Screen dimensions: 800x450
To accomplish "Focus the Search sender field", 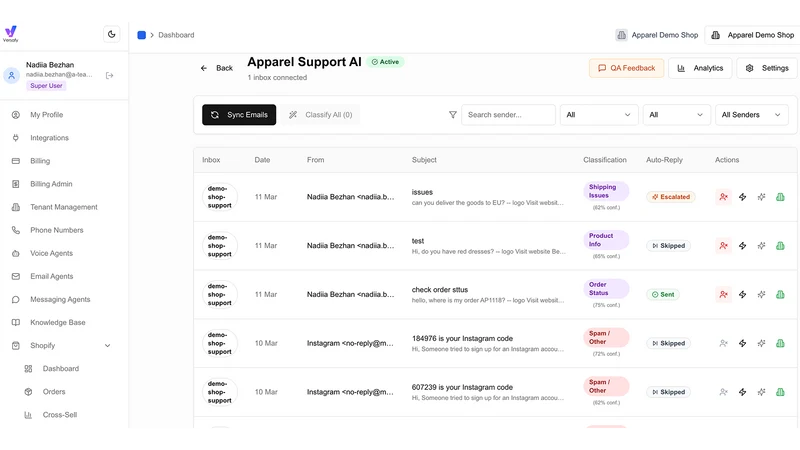I will click(508, 115).
